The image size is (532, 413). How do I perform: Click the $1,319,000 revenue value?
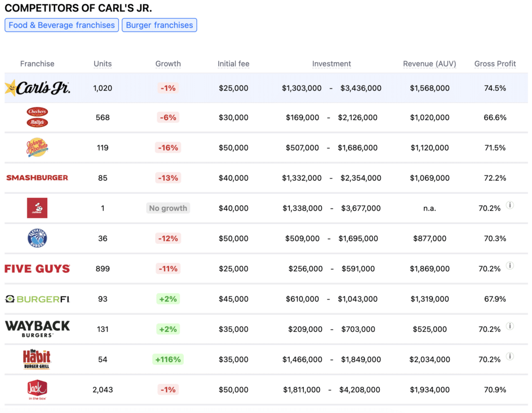point(430,299)
